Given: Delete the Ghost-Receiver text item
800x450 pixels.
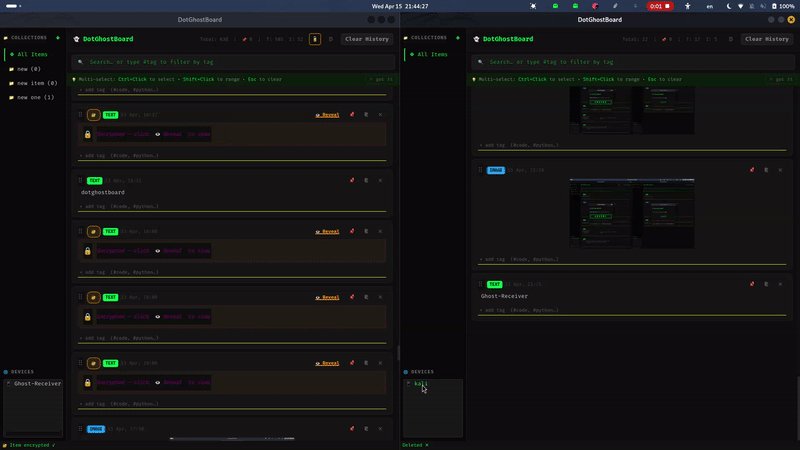Looking at the screenshot, I should [x=781, y=284].
